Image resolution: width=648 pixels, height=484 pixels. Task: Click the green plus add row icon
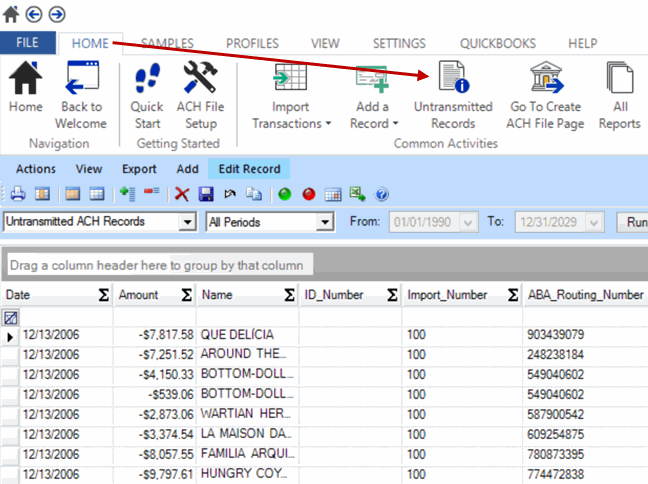[x=127, y=194]
